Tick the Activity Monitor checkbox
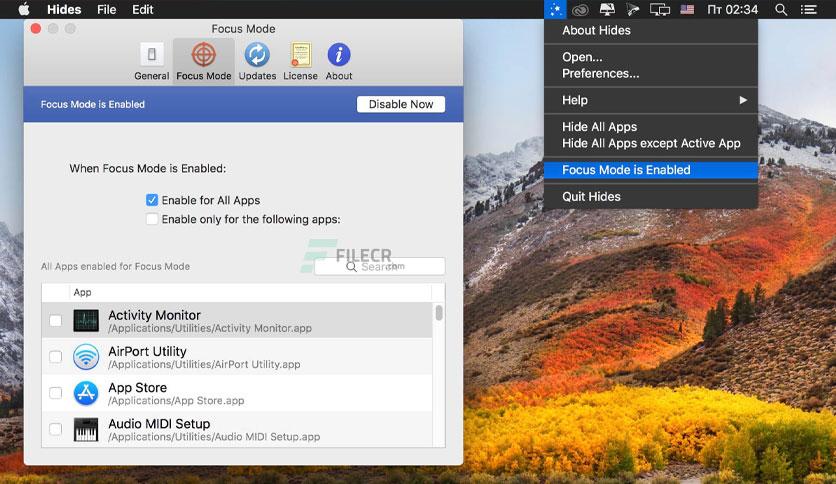This screenshot has width=836, height=484. pos(55,320)
